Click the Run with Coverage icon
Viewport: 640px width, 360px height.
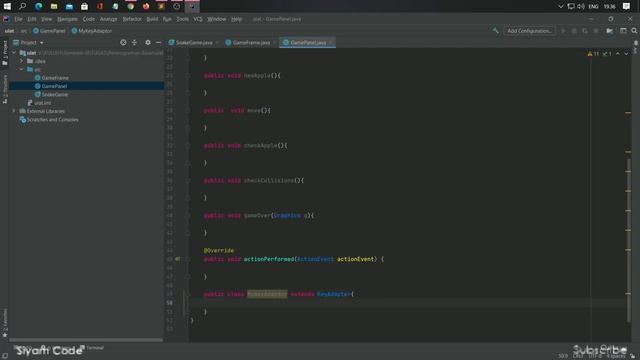coord(585,31)
